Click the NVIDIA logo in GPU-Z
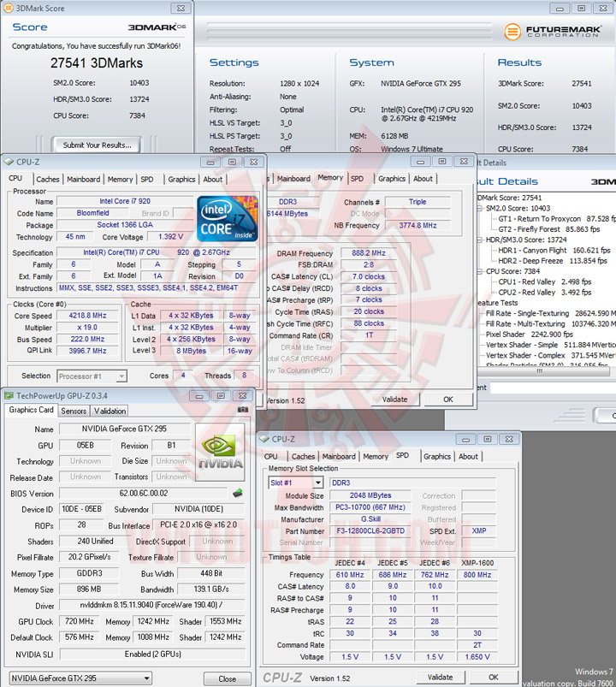Screen dimensions: 616x687 [220, 453]
